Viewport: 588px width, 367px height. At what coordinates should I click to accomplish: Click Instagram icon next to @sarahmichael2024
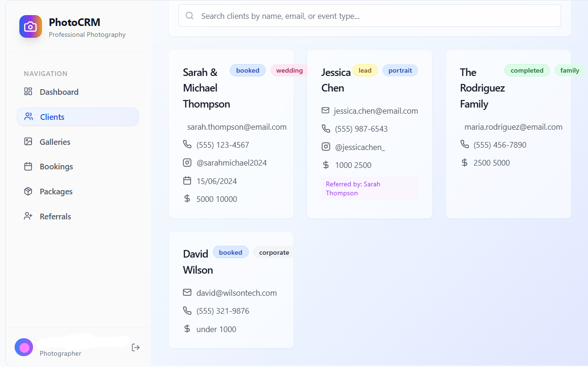(187, 163)
